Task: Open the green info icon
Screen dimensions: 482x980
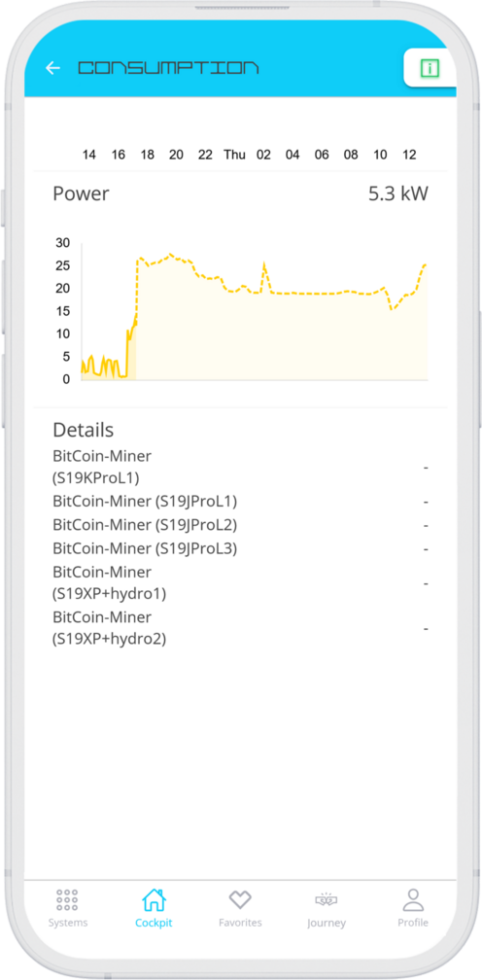Action: (430, 67)
